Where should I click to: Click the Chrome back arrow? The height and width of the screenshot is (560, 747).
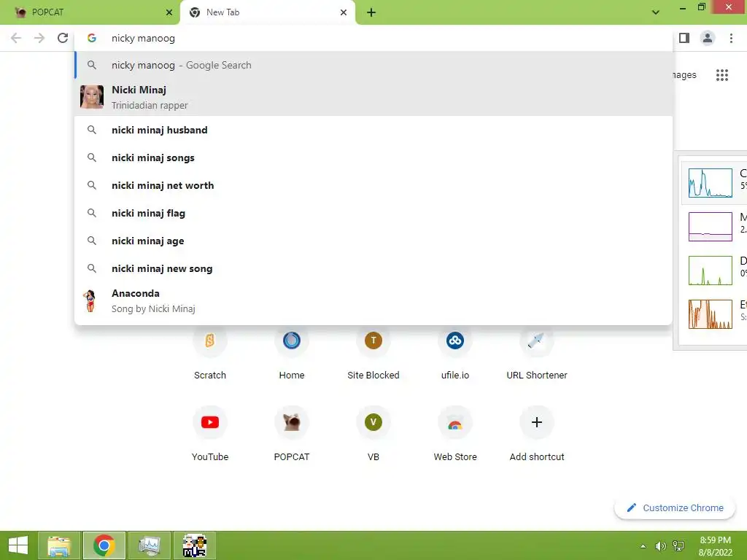coord(16,38)
